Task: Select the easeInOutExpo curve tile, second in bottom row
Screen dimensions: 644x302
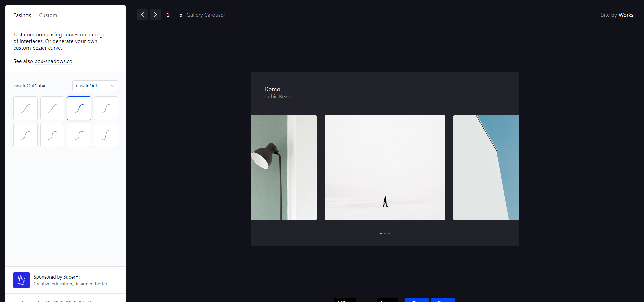Action: [x=52, y=135]
